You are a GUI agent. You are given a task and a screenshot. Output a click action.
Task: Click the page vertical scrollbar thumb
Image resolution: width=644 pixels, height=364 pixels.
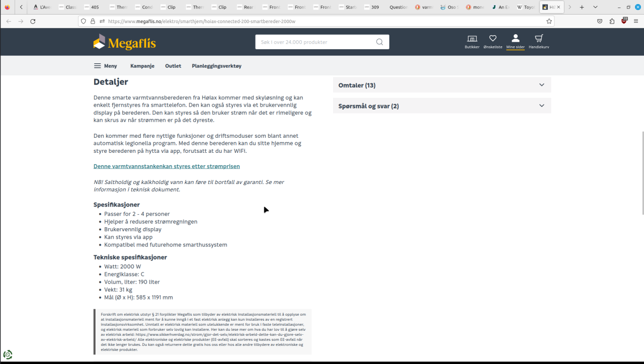pyautogui.click(x=642, y=173)
